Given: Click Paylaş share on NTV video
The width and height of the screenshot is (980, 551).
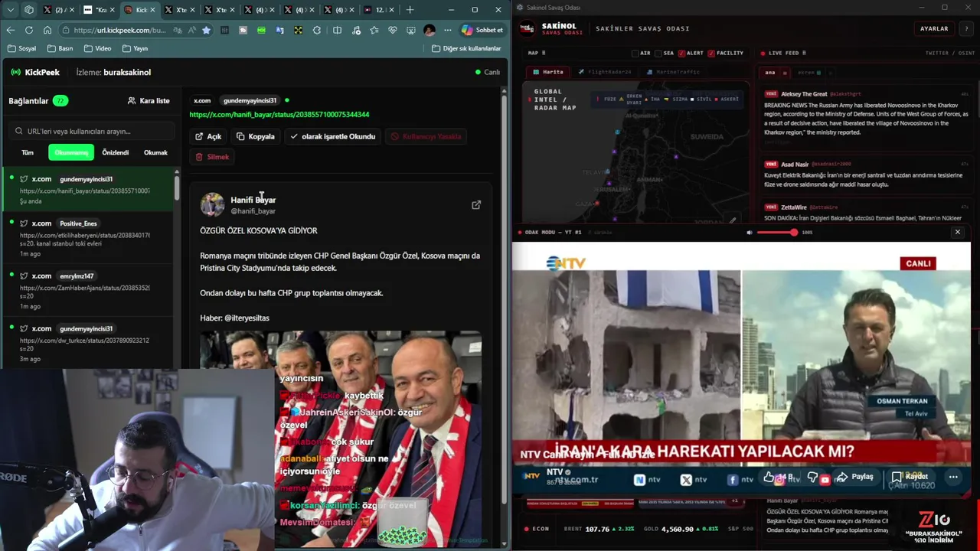Looking at the screenshot, I should (x=854, y=477).
